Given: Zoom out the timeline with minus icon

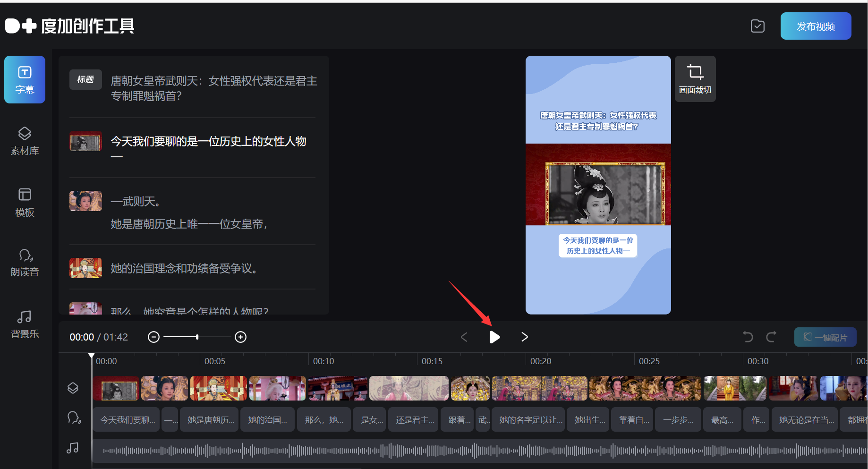Looking at the screenshot, I should 153,337.
